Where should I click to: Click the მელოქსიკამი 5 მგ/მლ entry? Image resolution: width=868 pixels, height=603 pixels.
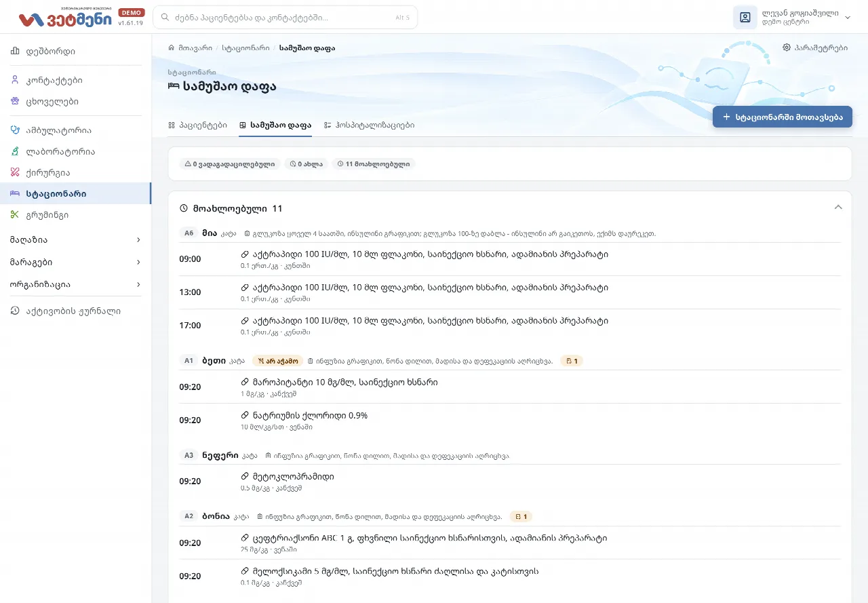395,571
